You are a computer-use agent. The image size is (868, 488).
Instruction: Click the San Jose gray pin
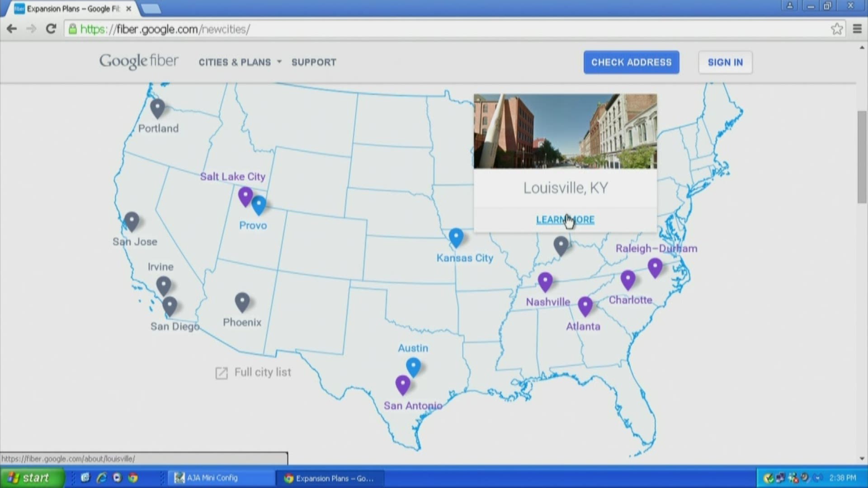(132, 221)
